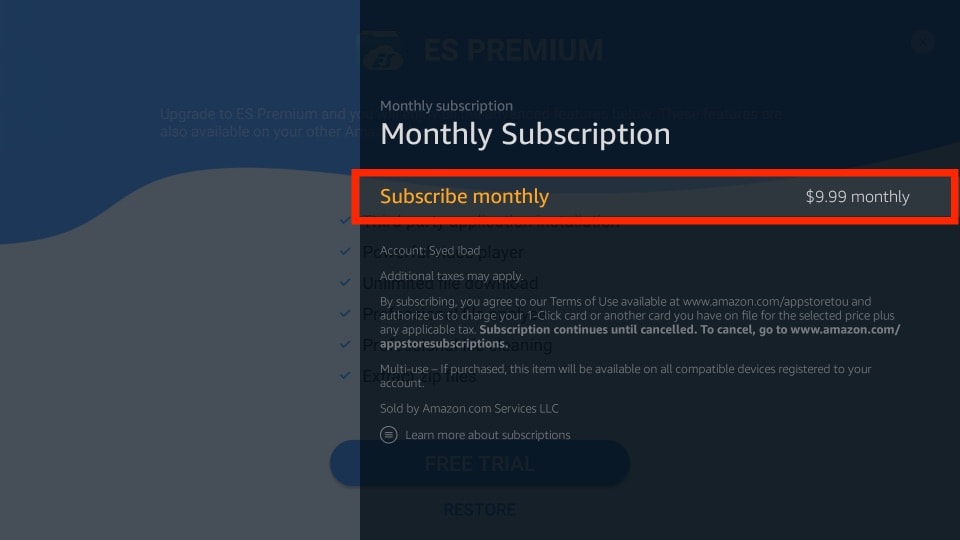Click the circular menu icon beside Learn more
Screen dimensions: 960x540
[388, 435]
